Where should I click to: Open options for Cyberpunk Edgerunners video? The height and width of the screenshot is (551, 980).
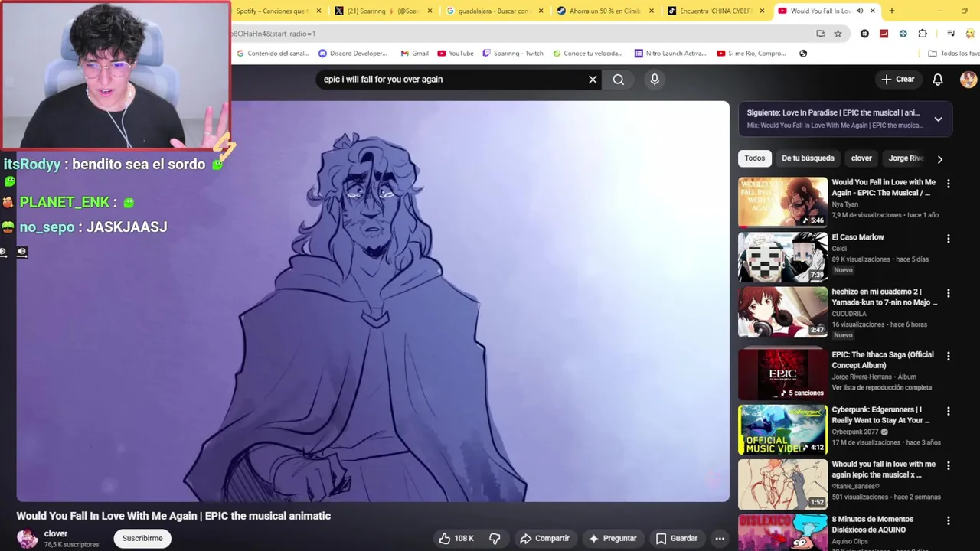point(948,411)
